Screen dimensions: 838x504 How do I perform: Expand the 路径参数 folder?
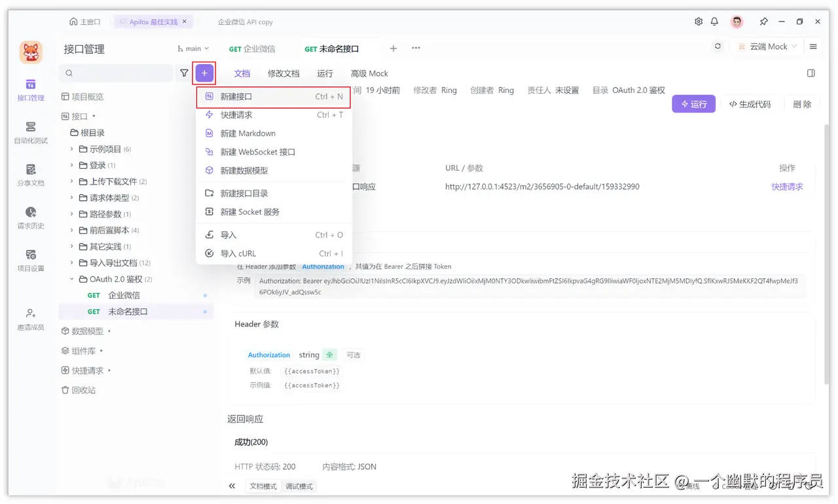click(72, 214)
